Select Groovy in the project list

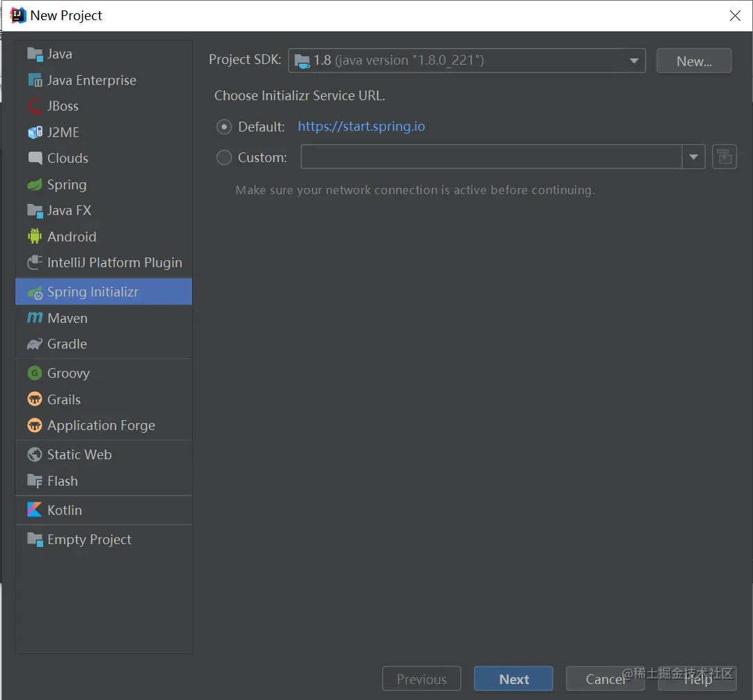[x=68, y=374]
